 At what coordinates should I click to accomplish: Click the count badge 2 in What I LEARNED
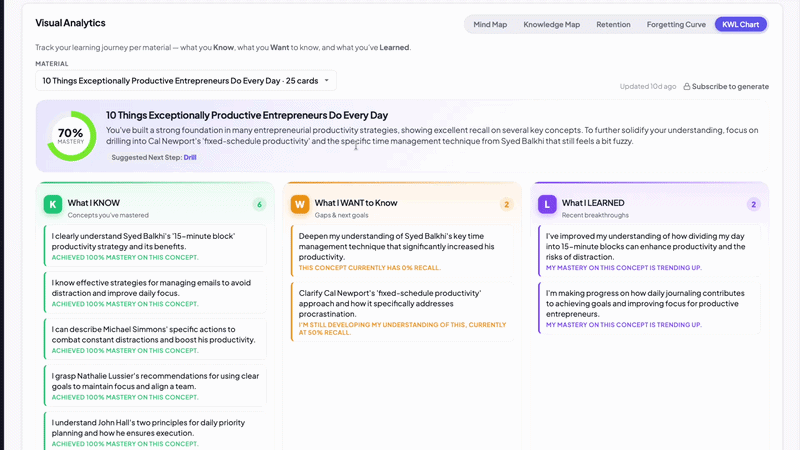pyautogui.click(x=754, y=205)
